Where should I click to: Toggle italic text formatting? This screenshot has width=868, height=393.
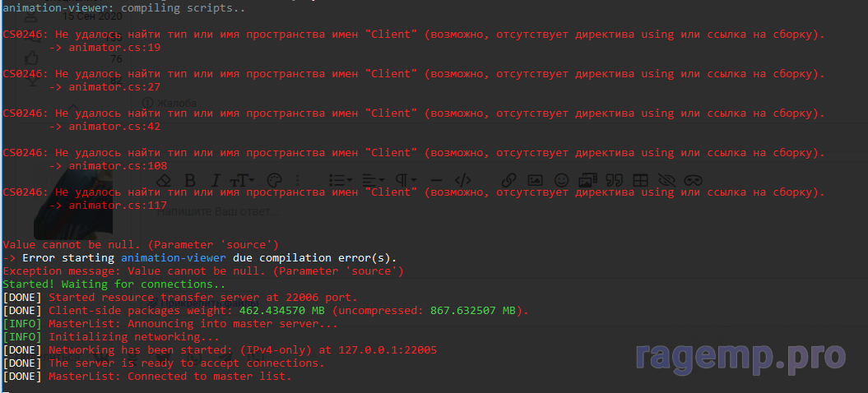pyautogui.click(x=216, y=180)
